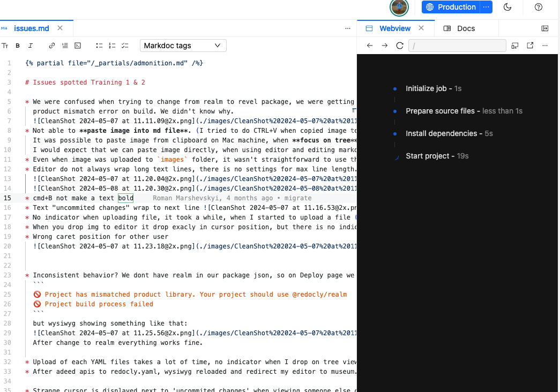Click 'After change to realm everything works fine.'
This screenshot has height=392, width=560.
click(117, 343)
